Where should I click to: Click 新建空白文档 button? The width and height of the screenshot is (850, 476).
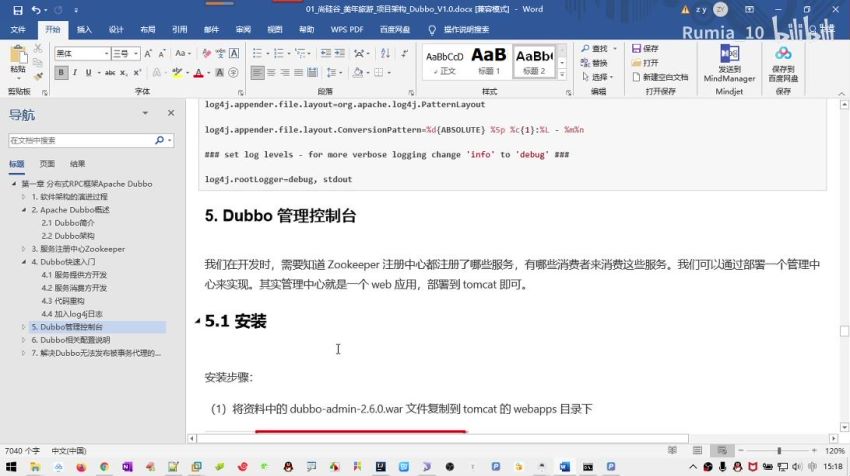click(x=660, y=77)
